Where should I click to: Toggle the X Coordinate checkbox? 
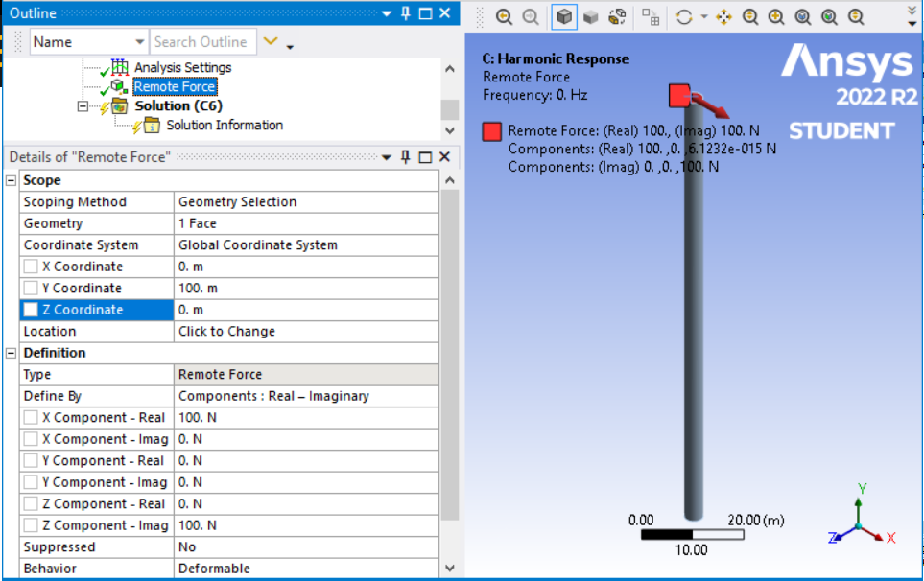(32, 267)
